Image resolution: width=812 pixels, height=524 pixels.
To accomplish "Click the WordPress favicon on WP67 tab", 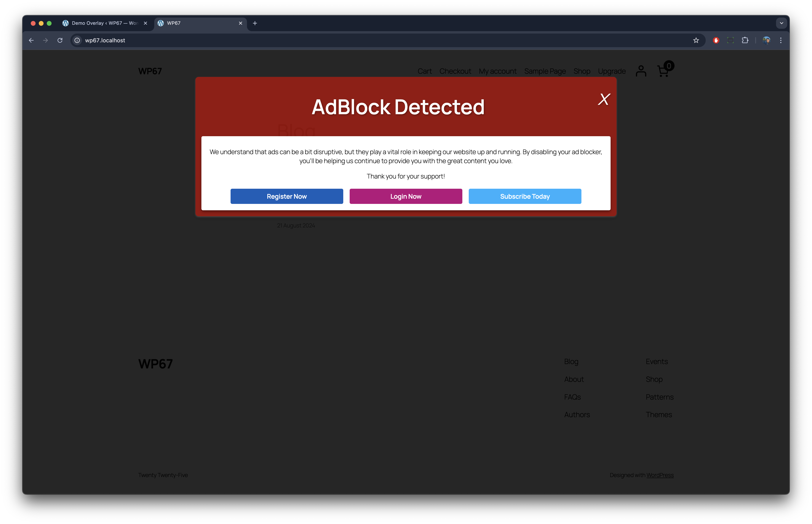I will coord(161,23).
